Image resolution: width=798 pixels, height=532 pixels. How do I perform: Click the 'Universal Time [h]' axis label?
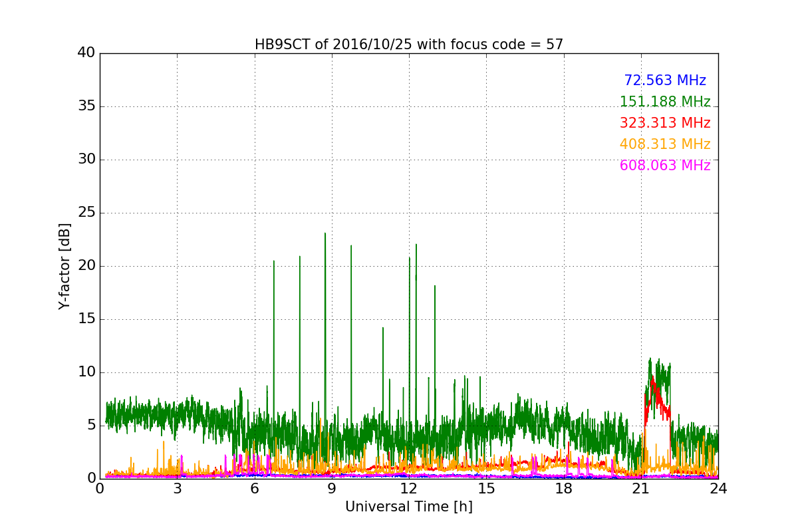click(409, 507)
